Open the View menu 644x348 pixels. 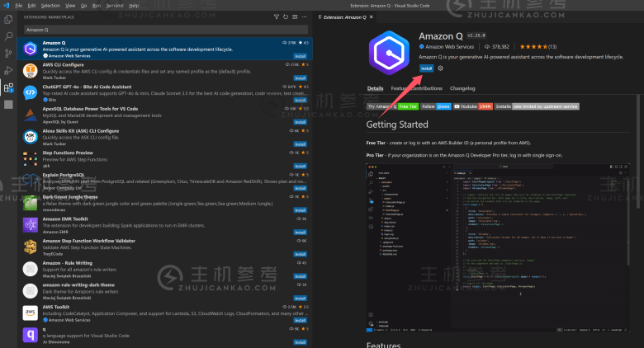tap(70, 5)
